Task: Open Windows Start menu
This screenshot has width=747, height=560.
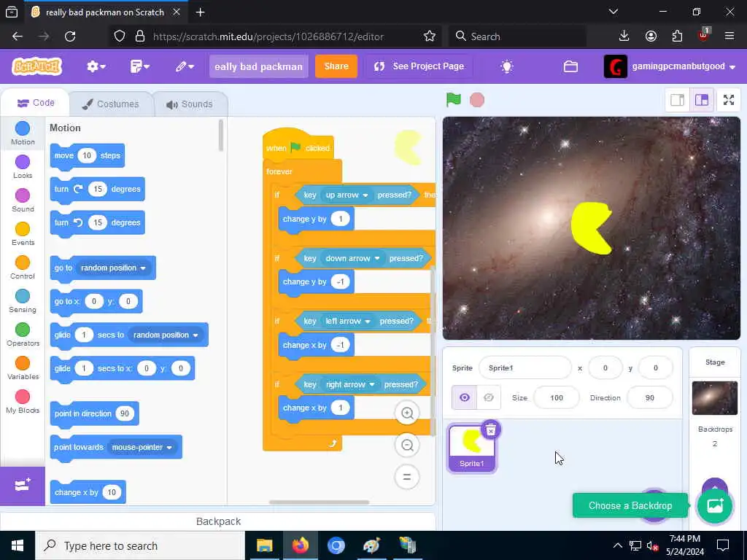Action: (x=18, y=545)
